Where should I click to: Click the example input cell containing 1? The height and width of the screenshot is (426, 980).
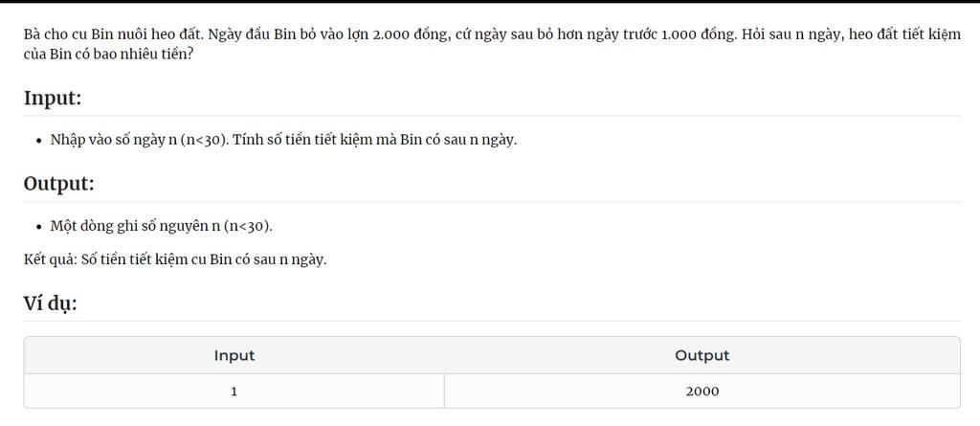[x=234, y=391]
